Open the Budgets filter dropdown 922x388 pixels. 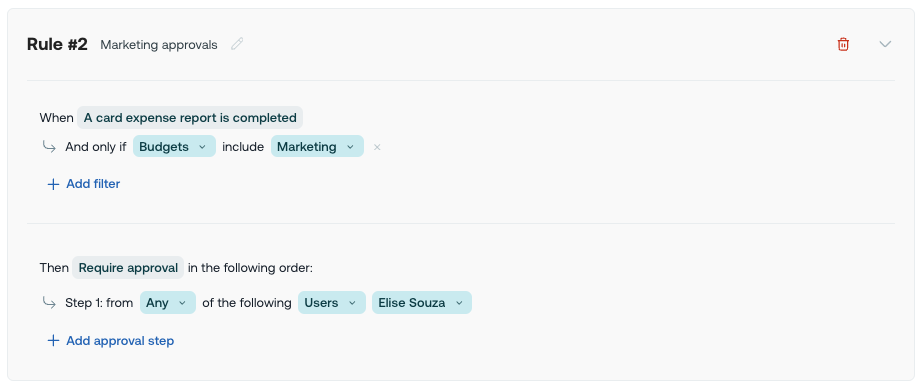coord(174,146)
